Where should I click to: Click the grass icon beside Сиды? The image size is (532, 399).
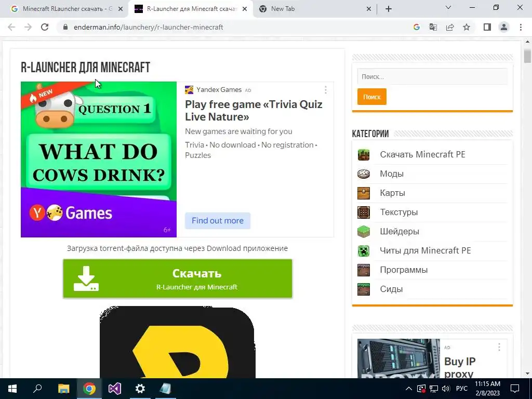click(363, 289)
